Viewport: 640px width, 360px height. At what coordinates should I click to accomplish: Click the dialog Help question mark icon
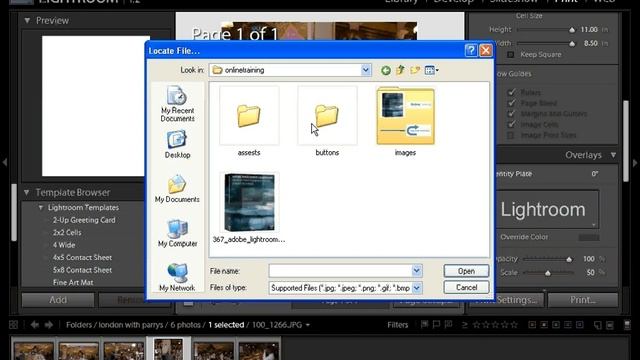tap(471, 51)
